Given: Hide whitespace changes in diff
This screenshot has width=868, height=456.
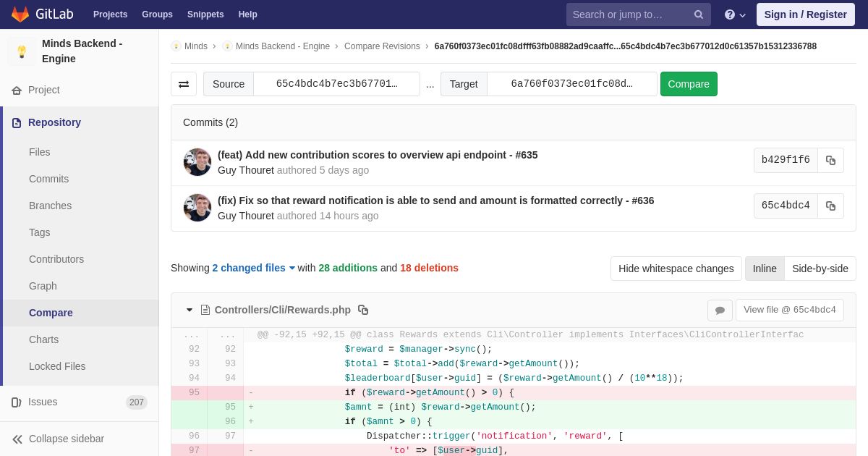Looking at the screenshot, I should [x=676, y=269].
